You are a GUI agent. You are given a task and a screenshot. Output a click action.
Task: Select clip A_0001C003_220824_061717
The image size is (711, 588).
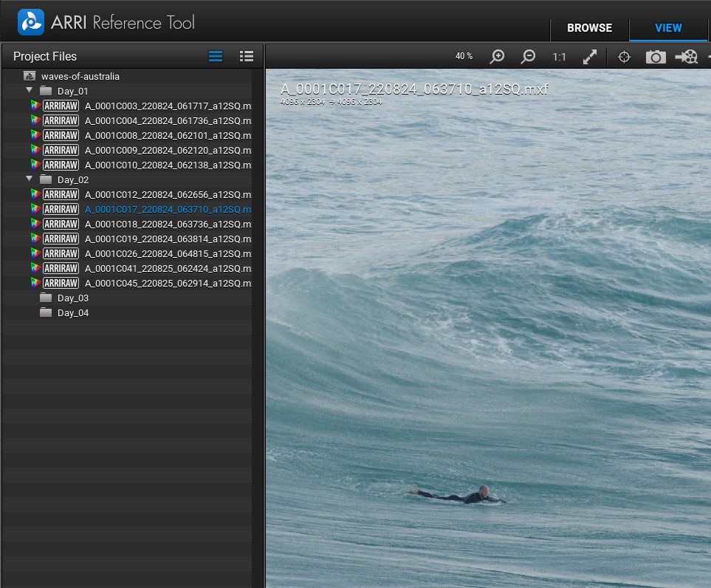click(x=167, y=106)
